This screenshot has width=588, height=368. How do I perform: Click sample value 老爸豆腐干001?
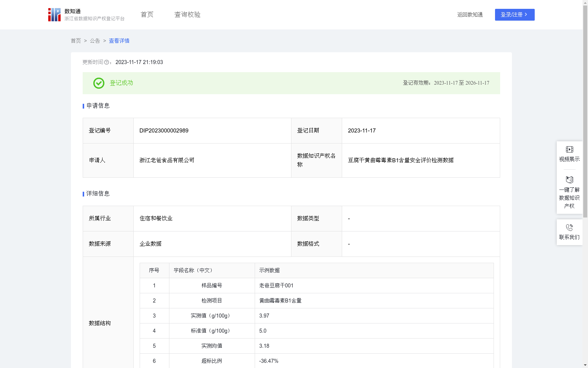tap(276, 286)
